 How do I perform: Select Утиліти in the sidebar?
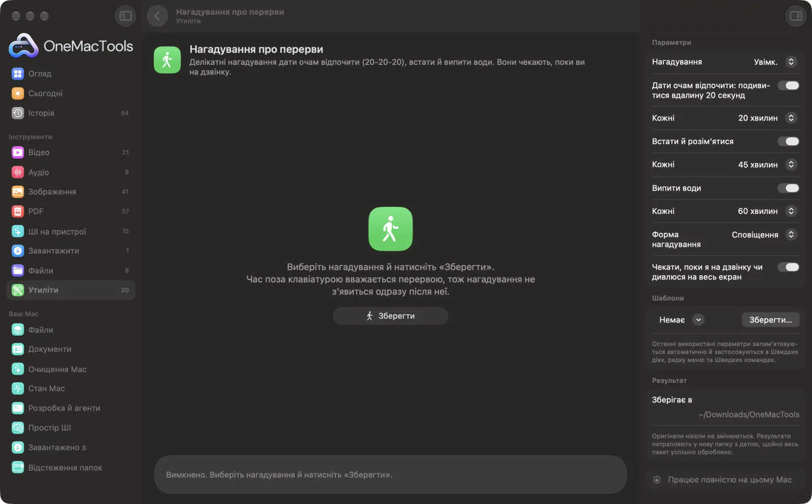[x=71, y=290]
